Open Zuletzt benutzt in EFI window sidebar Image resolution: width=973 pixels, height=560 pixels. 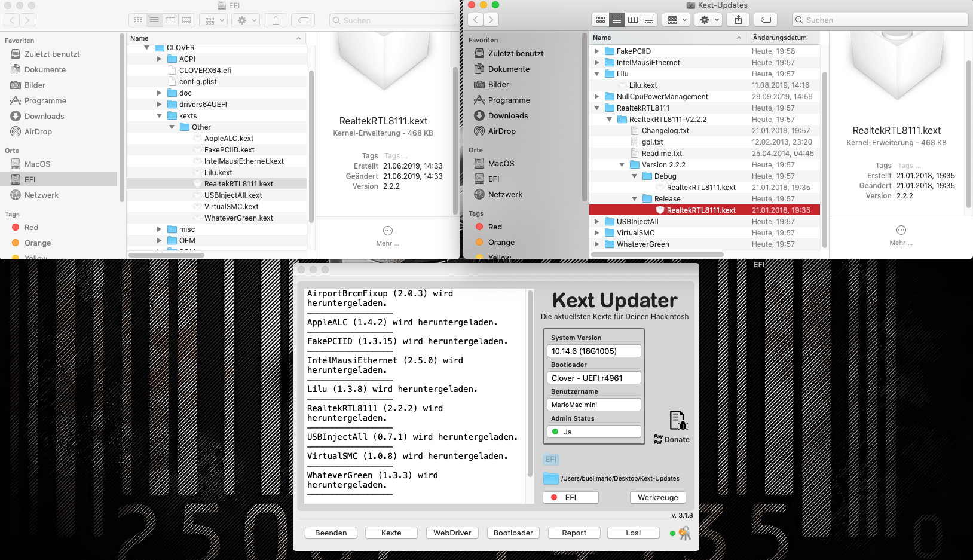click(x=52, y=54)
